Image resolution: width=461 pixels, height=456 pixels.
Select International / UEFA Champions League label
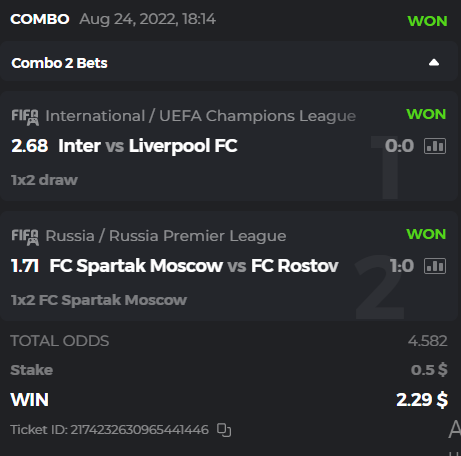[201, 116]
